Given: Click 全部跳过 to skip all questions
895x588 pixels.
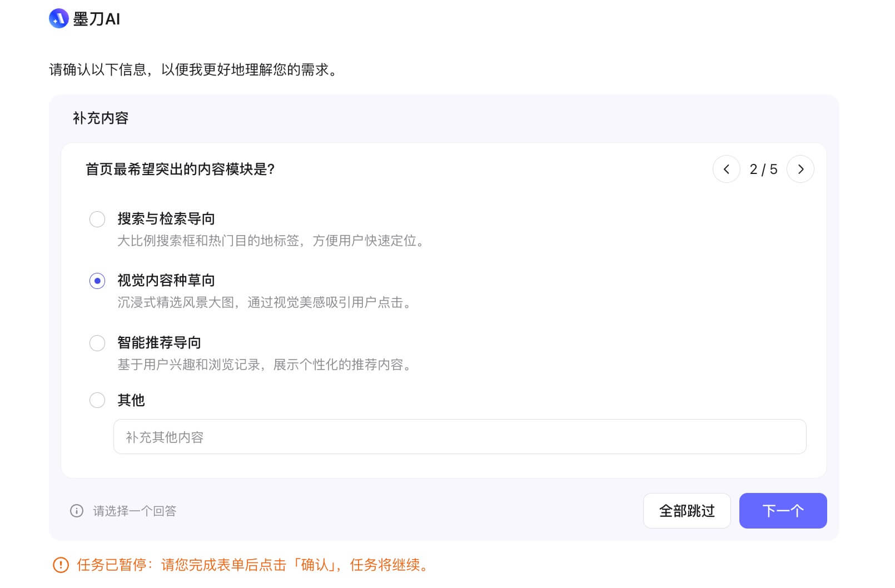Looking at the screenshot, I should click(x=687, y=511).
